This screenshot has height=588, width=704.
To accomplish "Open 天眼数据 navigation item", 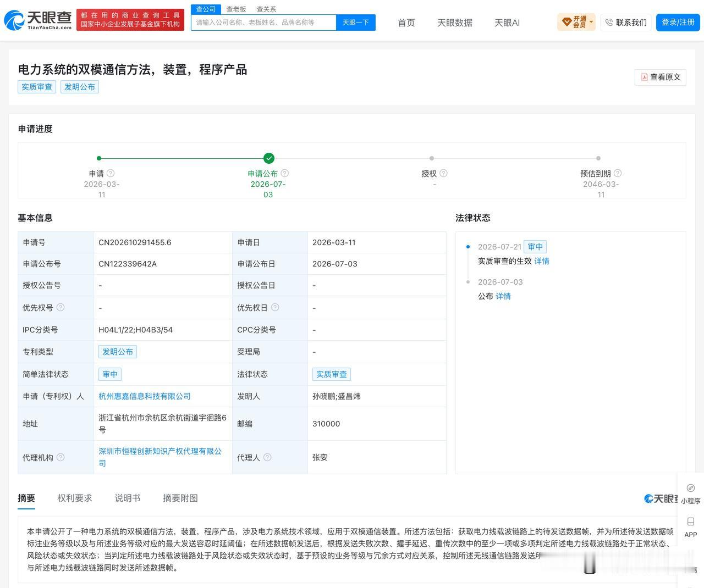I will [x=455, y=23].
